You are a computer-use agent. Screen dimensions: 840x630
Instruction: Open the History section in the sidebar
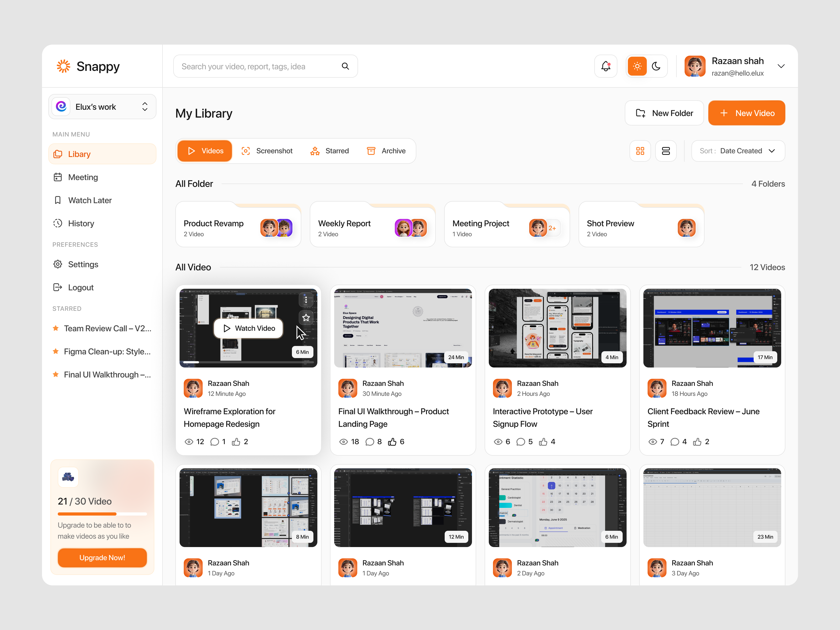[81, 223]
